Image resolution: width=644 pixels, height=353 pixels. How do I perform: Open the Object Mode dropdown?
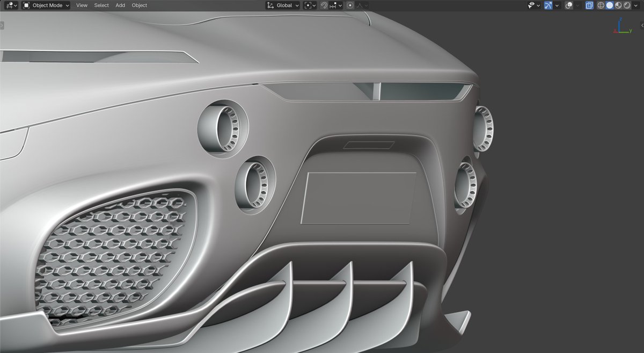click(x=46, y=5)
